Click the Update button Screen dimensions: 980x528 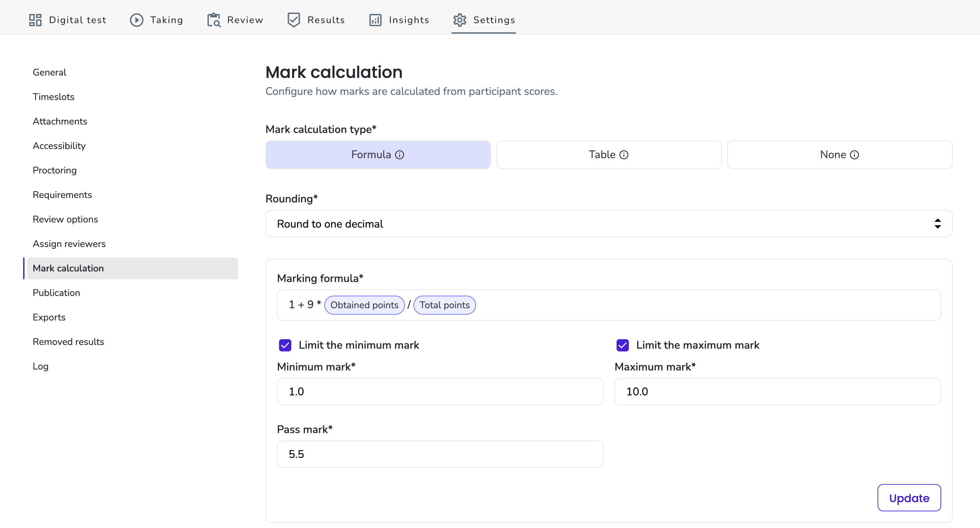909,498
